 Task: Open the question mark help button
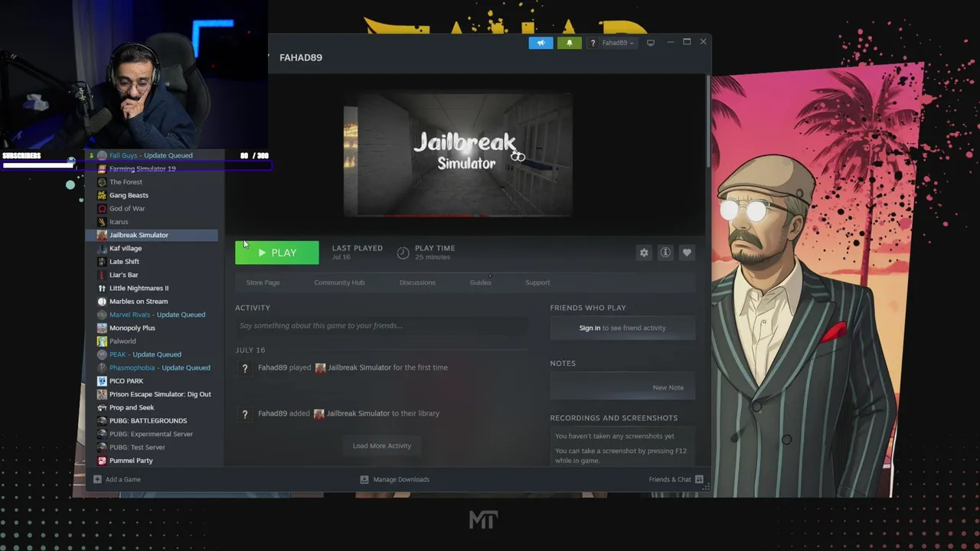pyautogui.click(x=593, y=43)
